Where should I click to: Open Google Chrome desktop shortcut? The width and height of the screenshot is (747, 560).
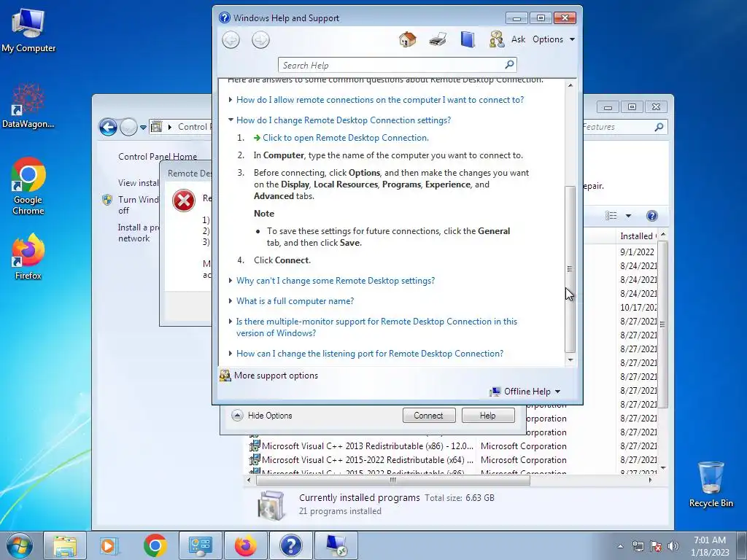(x=28, y=186)
